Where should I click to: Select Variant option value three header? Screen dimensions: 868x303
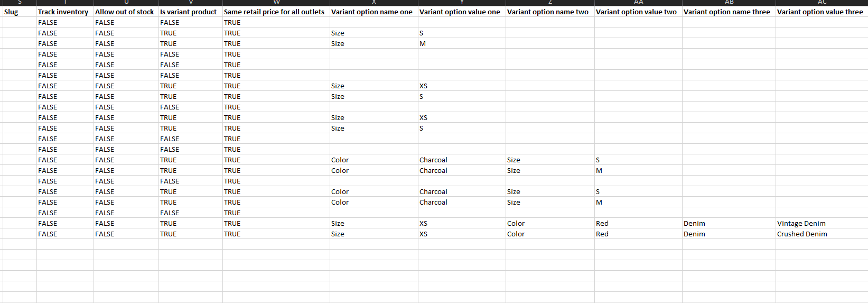coord(822,12)
